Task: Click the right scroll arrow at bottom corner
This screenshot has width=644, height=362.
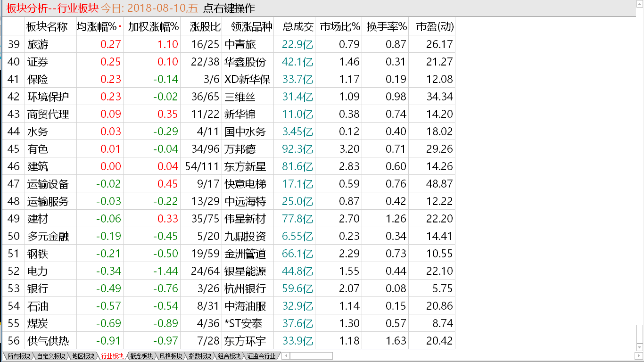Action: coord(639,355)
